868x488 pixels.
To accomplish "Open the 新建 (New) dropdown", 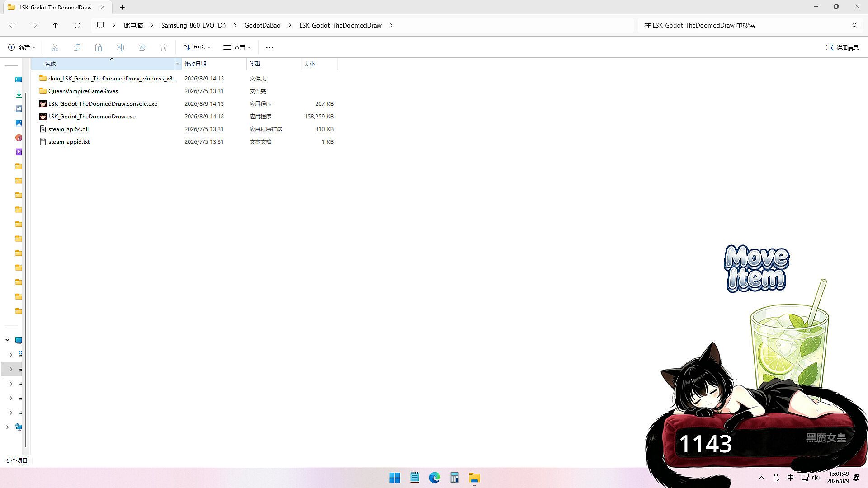I will coord(22,47).
